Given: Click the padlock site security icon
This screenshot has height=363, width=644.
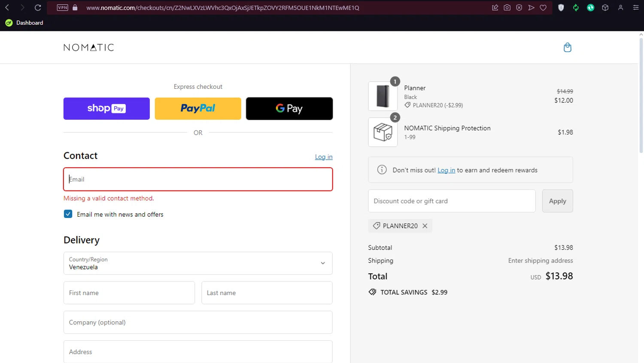Looking at the screenshot, I should 75,8.
